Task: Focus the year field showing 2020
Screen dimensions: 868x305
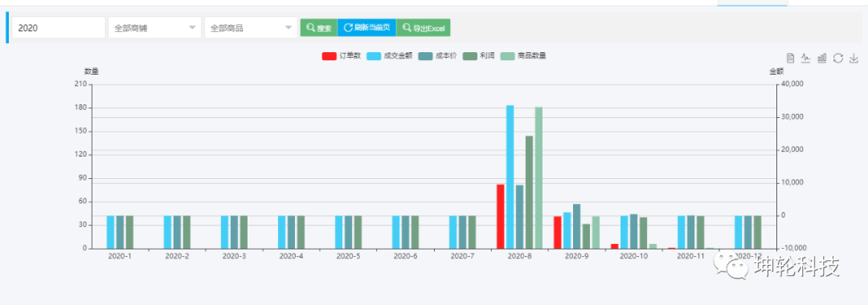Action: coord(59,27)
